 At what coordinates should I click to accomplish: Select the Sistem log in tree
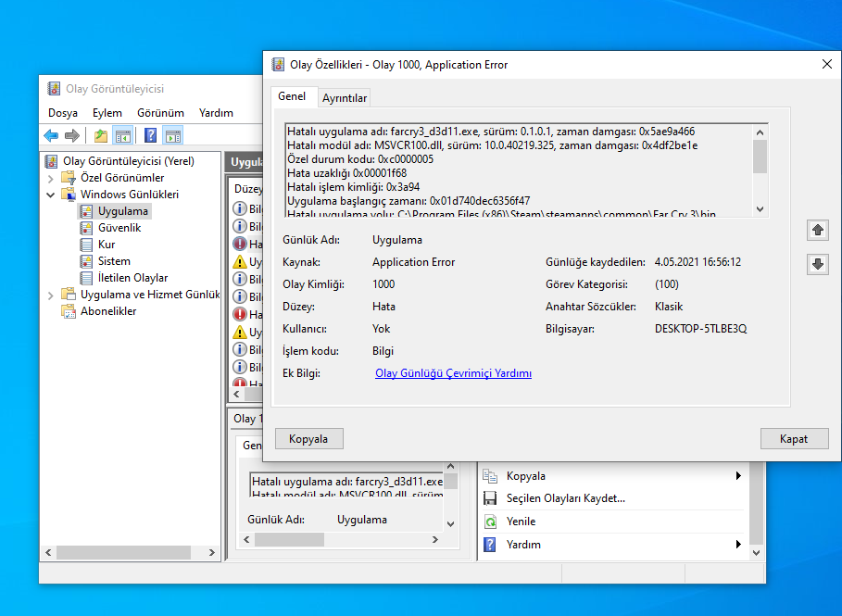tap(114, 261)
